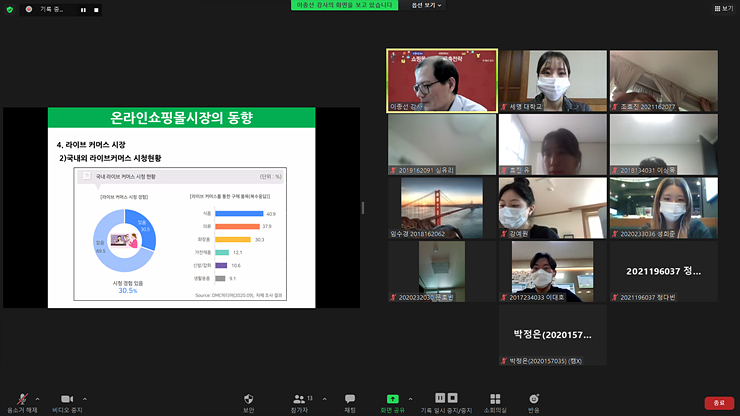Open the Participants panel icon
Screen dimensions: 740x416
299,399
